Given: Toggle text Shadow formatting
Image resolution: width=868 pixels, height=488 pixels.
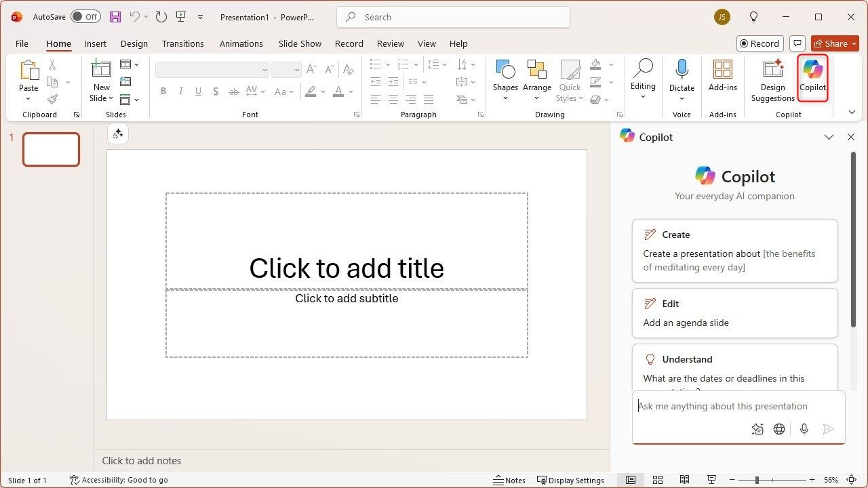Looking at the screenshot, I should pyautogui.click(x=216, y=91).
